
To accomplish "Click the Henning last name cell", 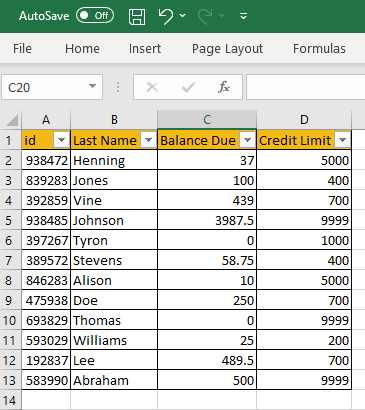I will [x=114, y=160].
